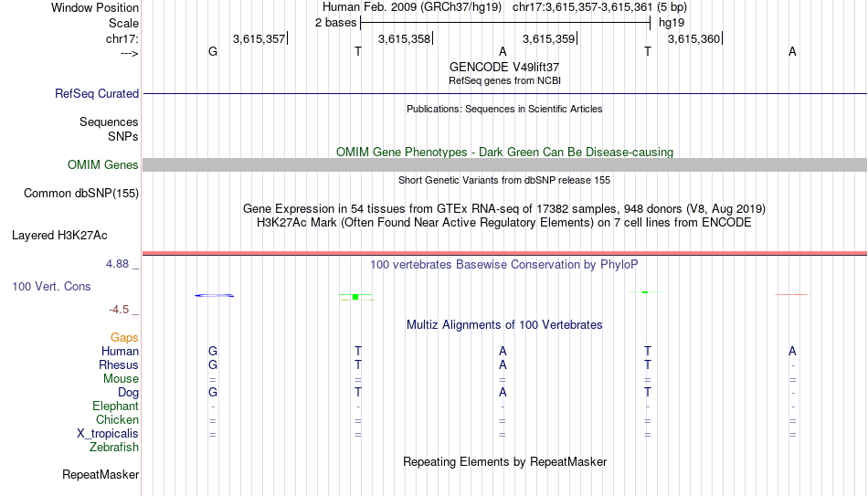Click the Dog species label
The height and width of the screenshot is (496, 868).
(129, 393)
